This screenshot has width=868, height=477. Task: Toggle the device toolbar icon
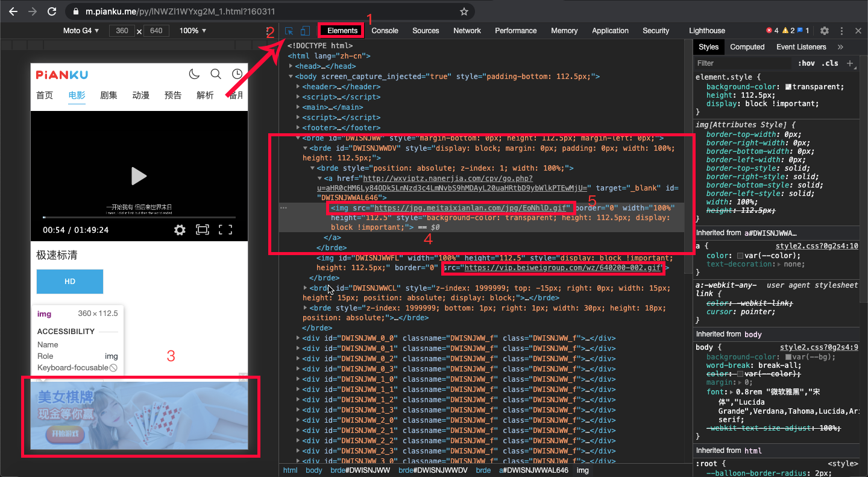coord(305,31)
